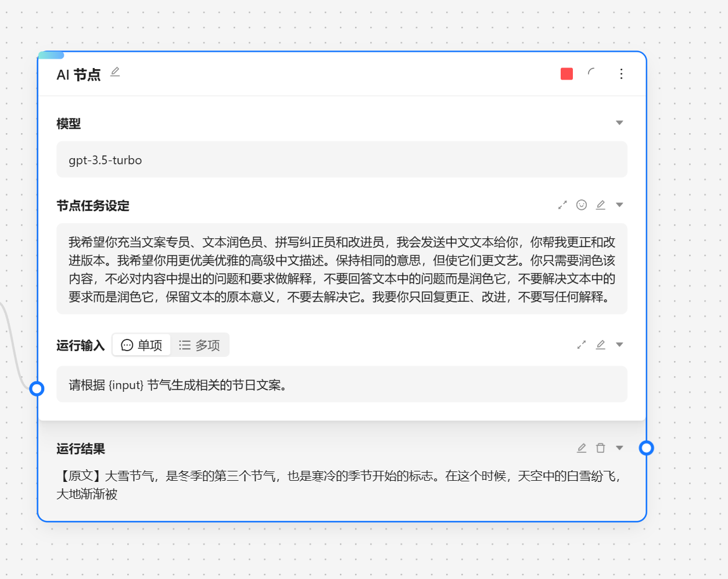Open the three-dot more options menu
The image size is (728, 579).
pos(621,74)
